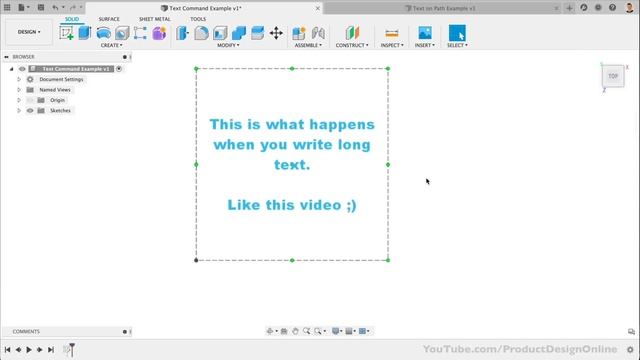Viewport: 640px width, 360px height.
Task: Expand the Document Settings node
Action: pyautogui.click(x=19, y=79)
